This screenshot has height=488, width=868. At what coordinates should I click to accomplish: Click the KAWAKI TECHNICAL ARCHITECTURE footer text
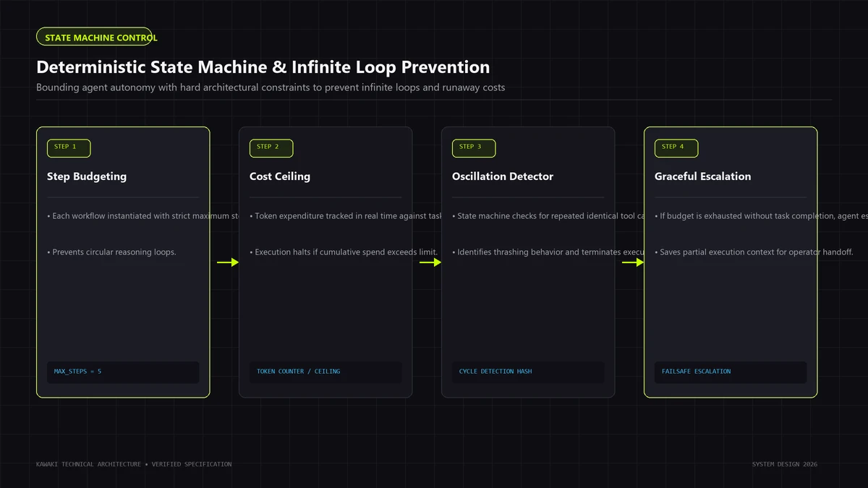point(134,464)
